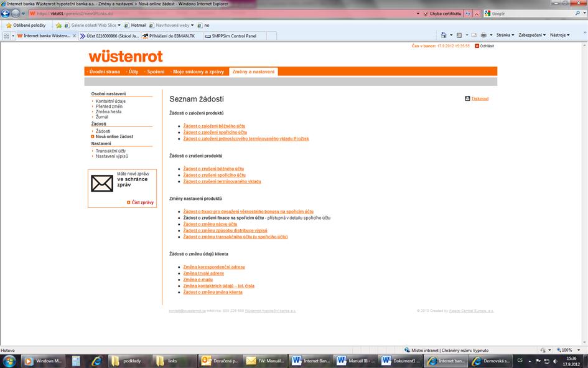Image resolution: width=588 pixels, height=368 pixels.
Task: Click the Google search magnifier icon
Action: pyautogui.click(x=577, y=14)
